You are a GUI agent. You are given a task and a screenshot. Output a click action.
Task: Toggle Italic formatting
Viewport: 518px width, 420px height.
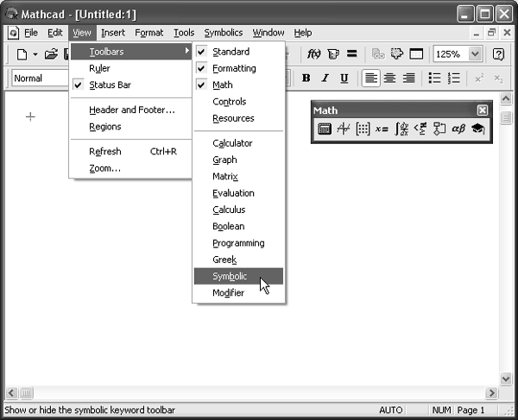click(x=325, y=78)
